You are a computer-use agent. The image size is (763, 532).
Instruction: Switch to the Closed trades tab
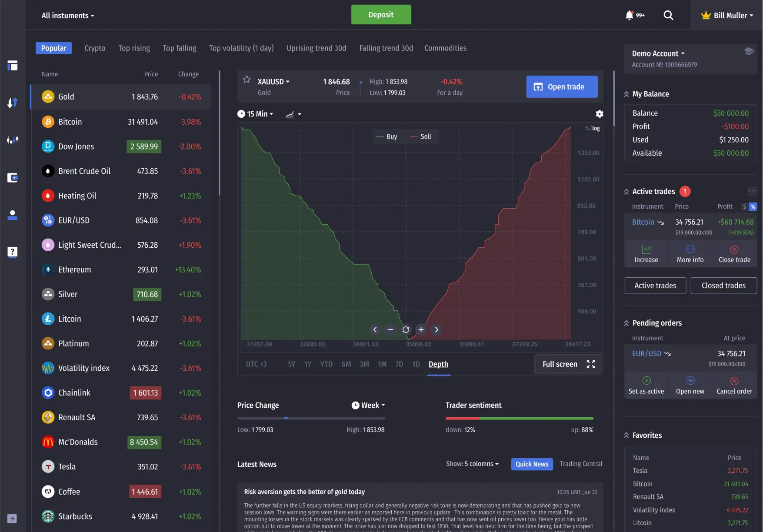click(723, 286)
